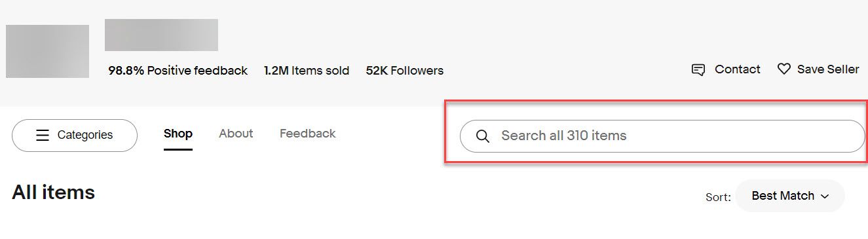
Task: Click the hamburger icon in Categories button
Action: pos(43,135)
